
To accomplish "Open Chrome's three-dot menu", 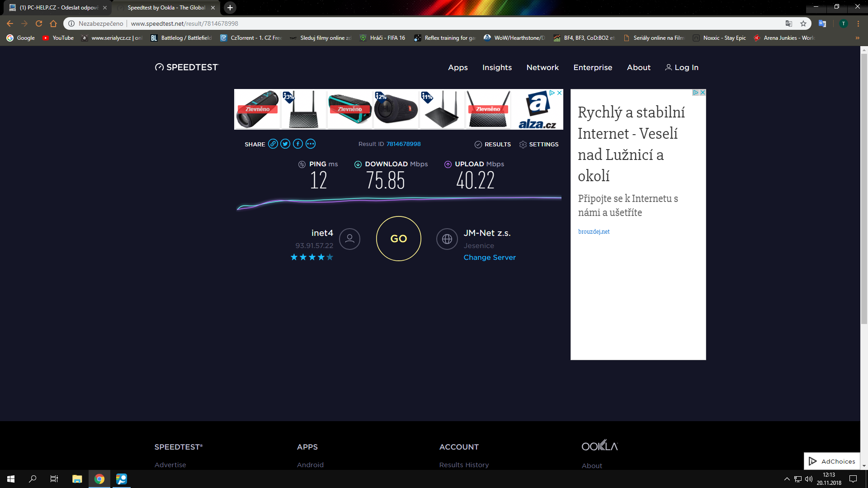I will (x=858, y=23).
